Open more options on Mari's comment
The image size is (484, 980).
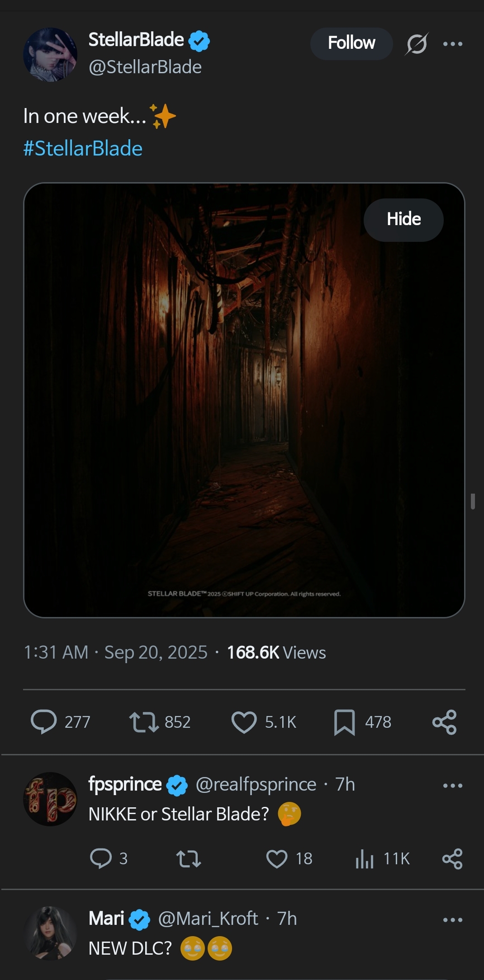[453, 920]
